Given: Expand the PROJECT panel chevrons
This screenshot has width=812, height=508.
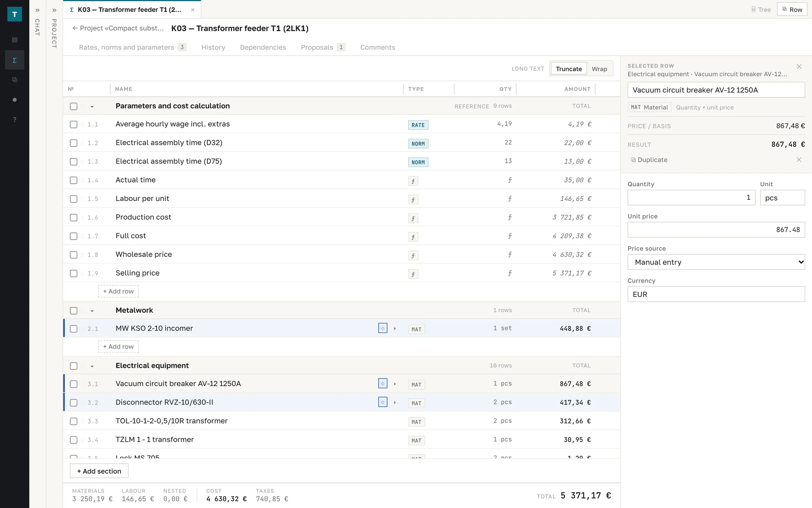Looking at the screenshot, I should point(54,10).
